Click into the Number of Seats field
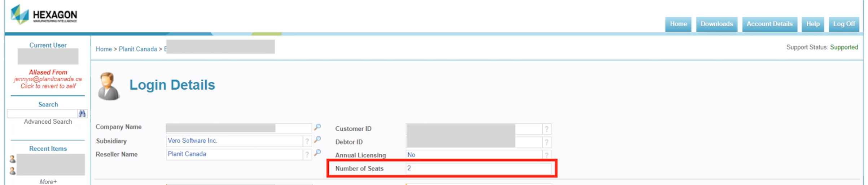This screenshot has height=185, width=868. (x=478, y=168)
